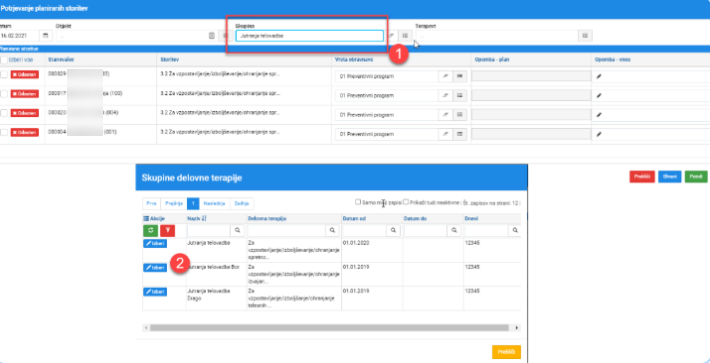The height and width of the screenshot is (363, 710).
Task: Focus the Skupina input with Jutranja telovadba
Action: pos(309,36)
